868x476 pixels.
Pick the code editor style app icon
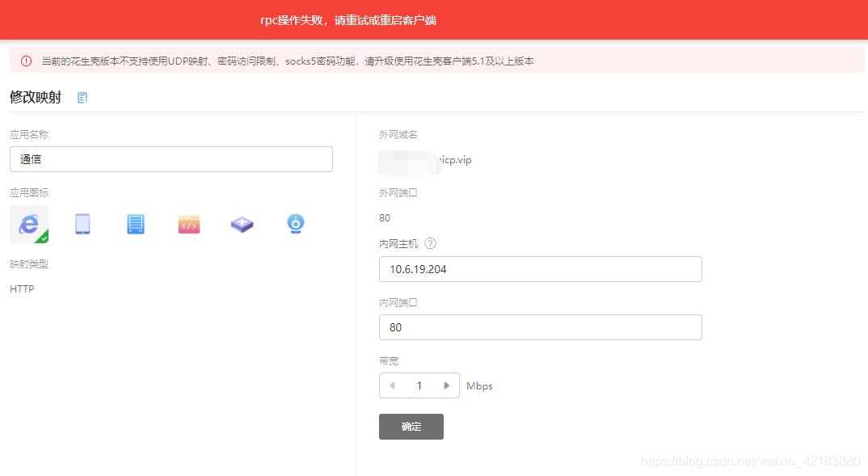(188, 223)
